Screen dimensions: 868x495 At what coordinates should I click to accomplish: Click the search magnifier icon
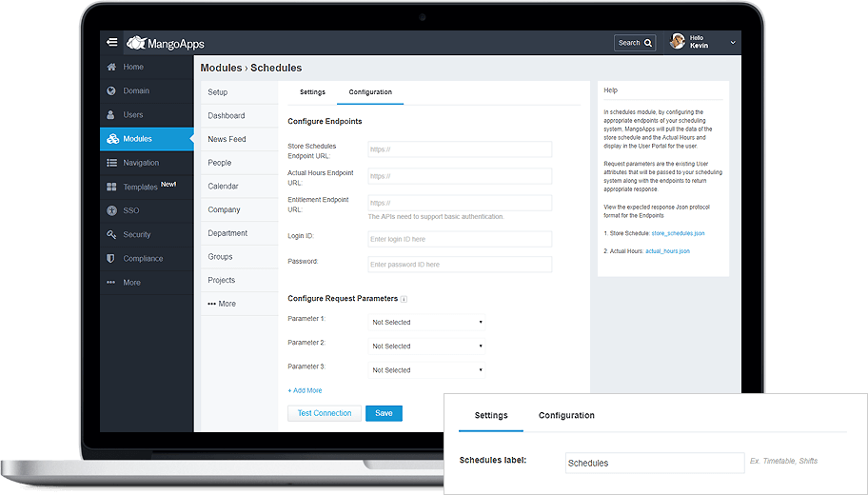[648, 43]
